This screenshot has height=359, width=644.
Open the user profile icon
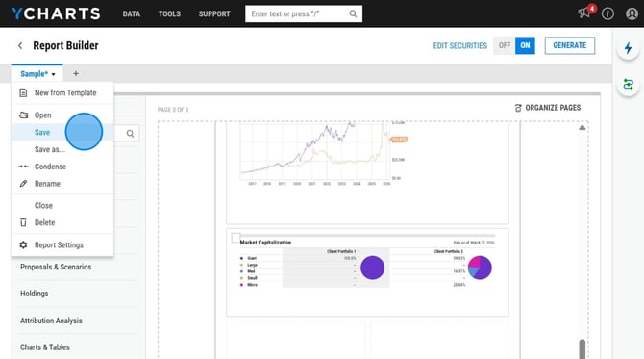[632, 13]
